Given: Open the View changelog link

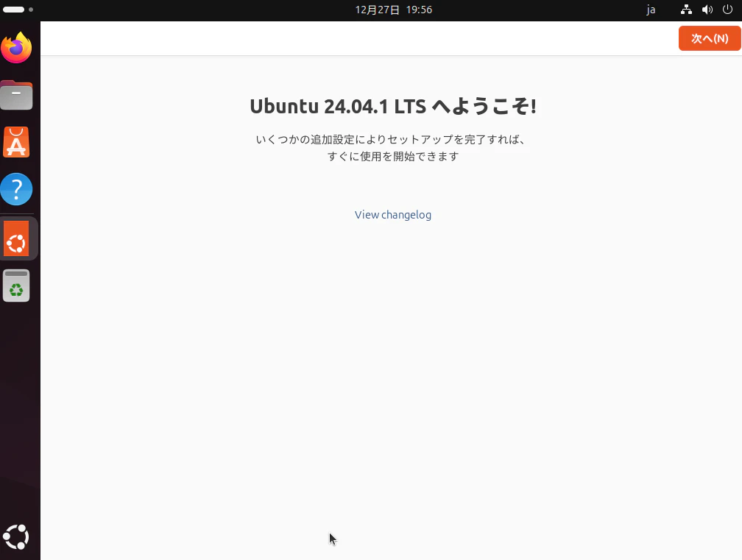Looking at the screenshot, I should tap(393, 215).
